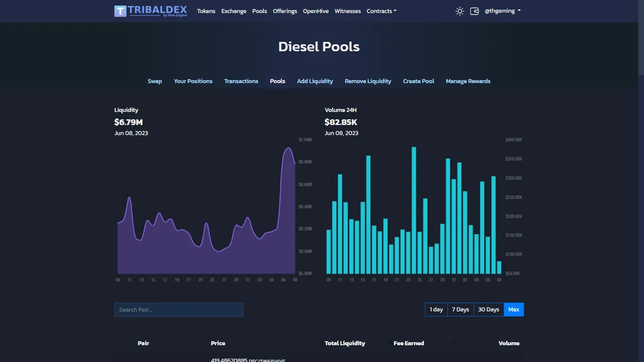
Task: Toggle light/dark theme sun icon
Action: (x=459, y=11)
